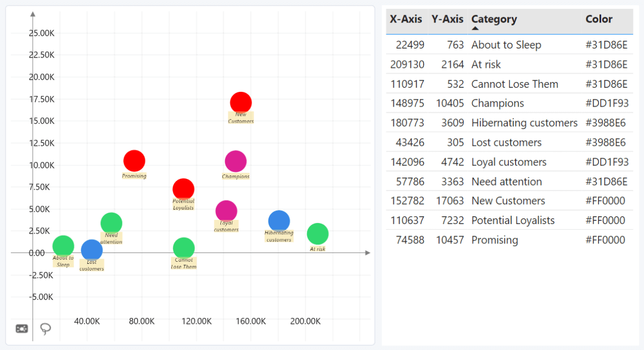The height and width of the screenshot is (350, 644).
Task: Select the Loyal customers magenta bubble
Action: [226, 211]
